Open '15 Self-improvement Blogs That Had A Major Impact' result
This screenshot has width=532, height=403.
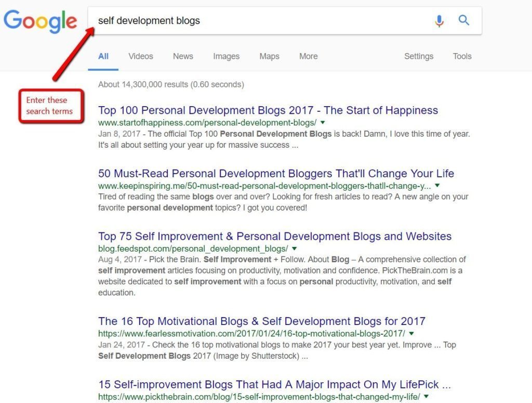274,384
